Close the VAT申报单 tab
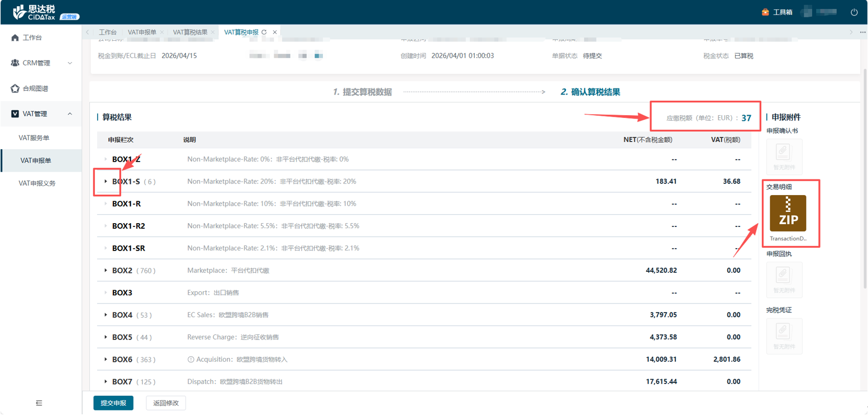Screen dimensions: 868x416 tap(162, 32)
